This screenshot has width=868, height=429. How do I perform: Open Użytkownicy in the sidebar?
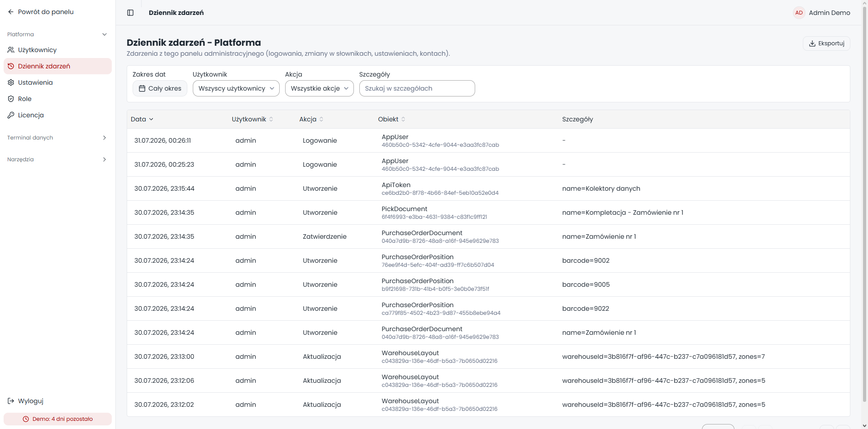point(57,50)
